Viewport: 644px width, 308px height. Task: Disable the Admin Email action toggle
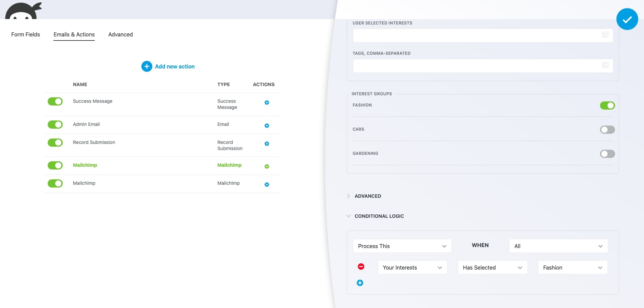(55, 125)
